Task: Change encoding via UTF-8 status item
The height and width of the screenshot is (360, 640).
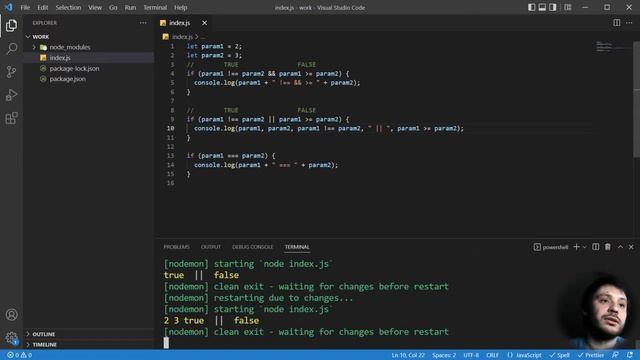Action: coord(471,355)
